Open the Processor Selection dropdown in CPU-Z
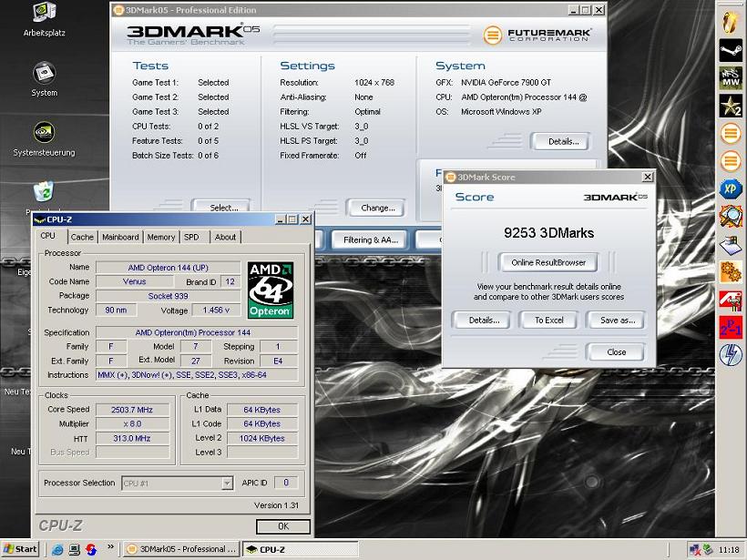This screenshot has width=747, height=560. pos(178,483)
